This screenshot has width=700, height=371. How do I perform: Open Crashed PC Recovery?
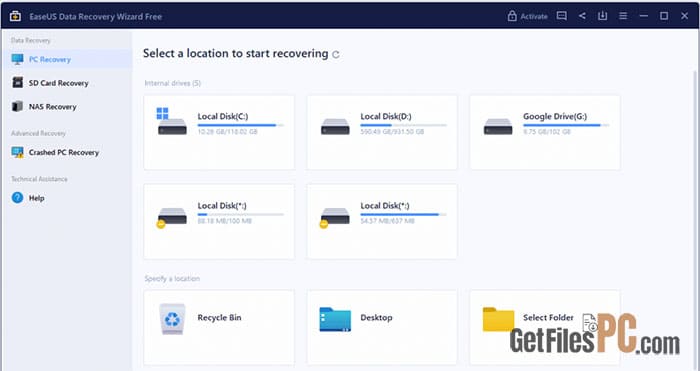(67, 152)
